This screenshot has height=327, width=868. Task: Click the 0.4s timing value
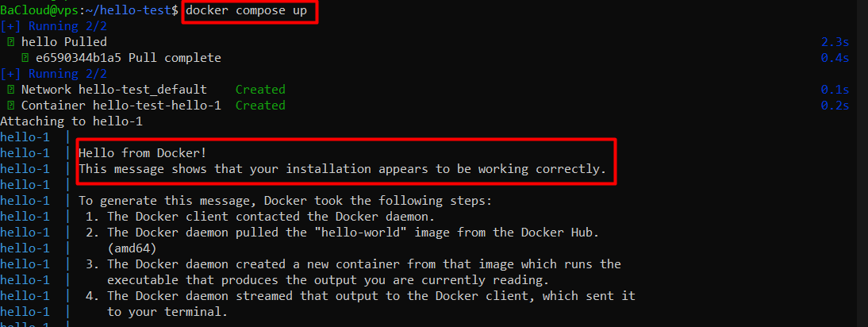coord(835,58)
